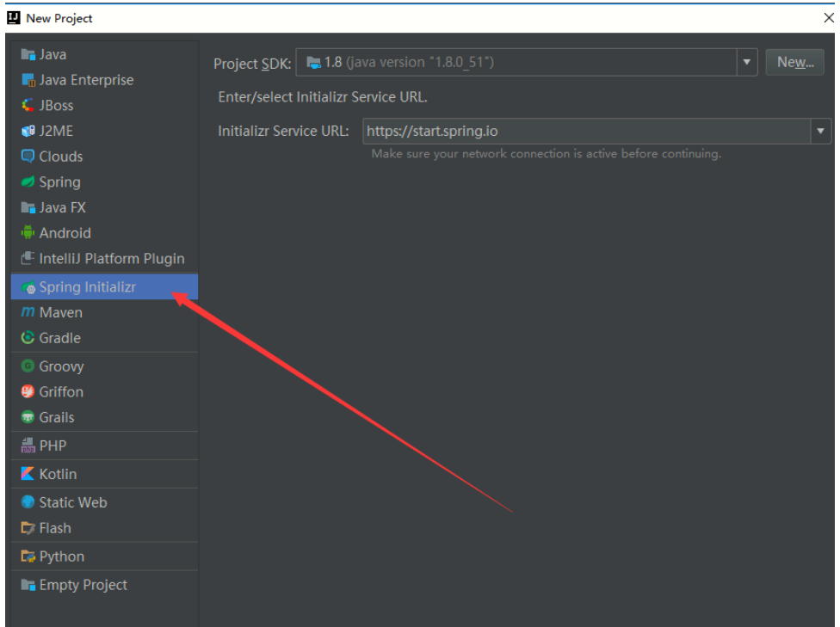This screenshot has width=840, height=627.
Task: Select Android project type label
Action: 65,233
